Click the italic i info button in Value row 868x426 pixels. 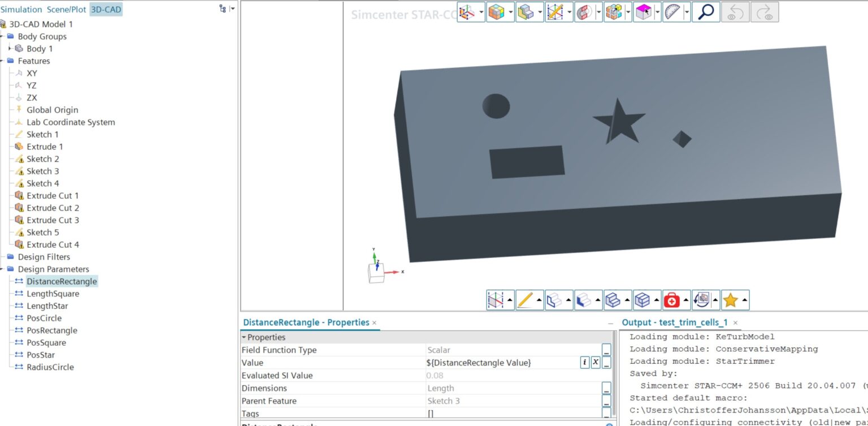pos(585,363)
